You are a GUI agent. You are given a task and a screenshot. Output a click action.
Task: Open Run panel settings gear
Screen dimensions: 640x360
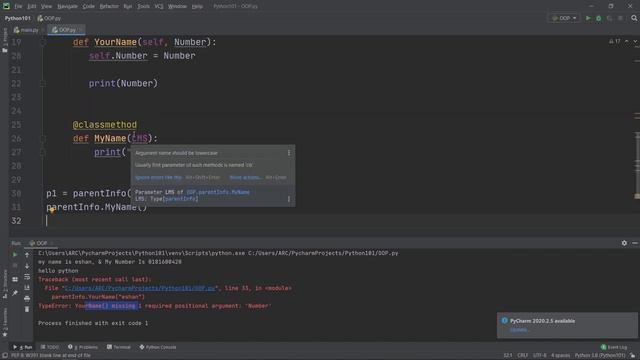coord(624,243)
